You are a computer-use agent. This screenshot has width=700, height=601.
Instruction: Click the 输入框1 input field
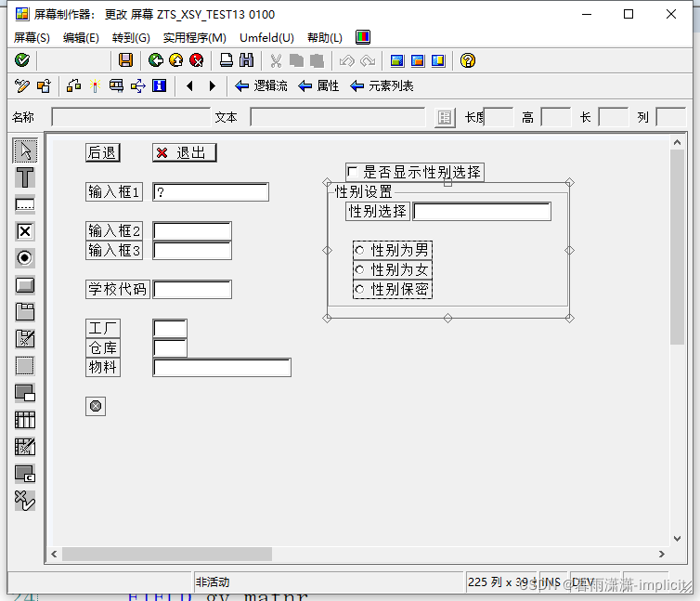click(x=211, y=192)
